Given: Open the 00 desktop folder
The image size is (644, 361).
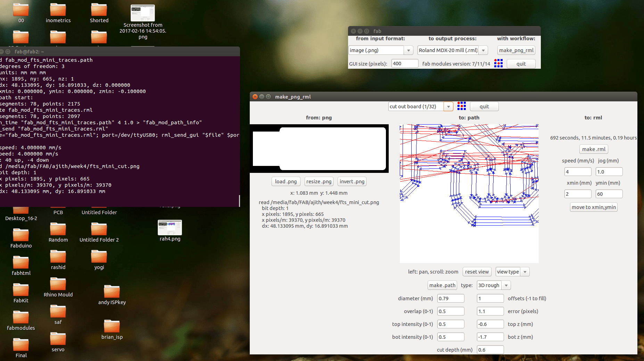Looking at the screenshot, I should tap(21, 13).
